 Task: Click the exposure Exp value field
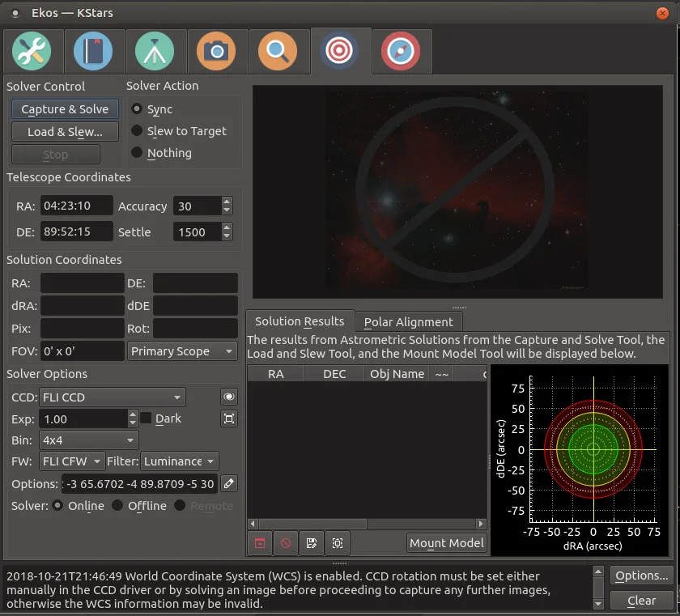pyautogui.click(x=83, y=419)
